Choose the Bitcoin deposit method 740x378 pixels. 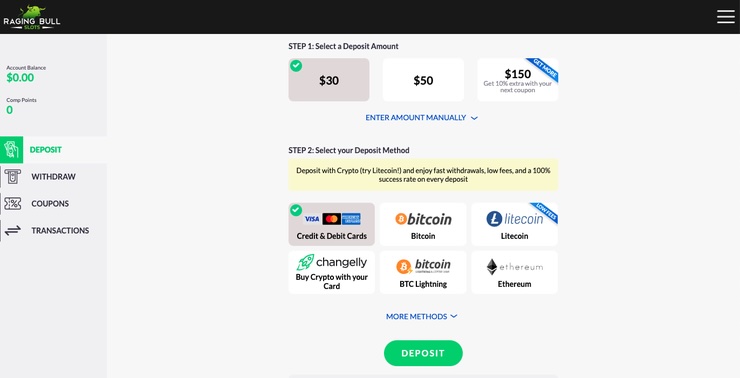tap(423, 225)
